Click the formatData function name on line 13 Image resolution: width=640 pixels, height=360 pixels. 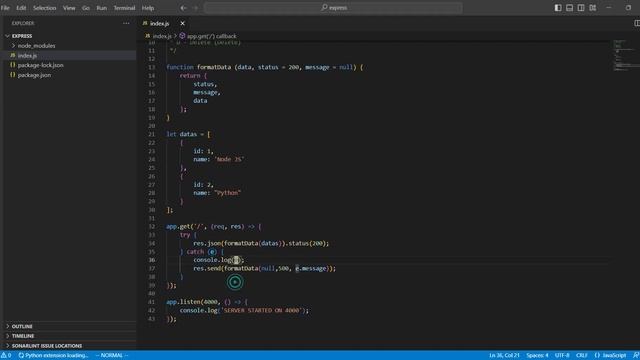214,67
